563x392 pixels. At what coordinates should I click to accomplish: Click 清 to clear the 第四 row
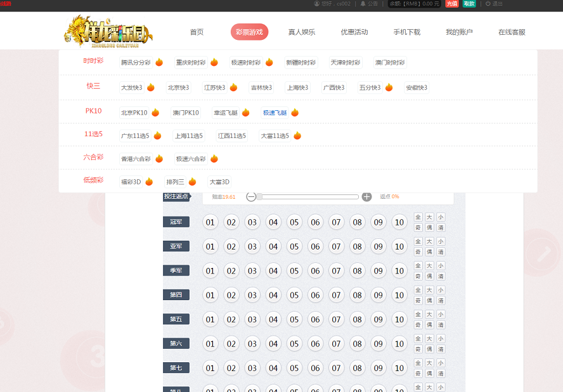440,300
